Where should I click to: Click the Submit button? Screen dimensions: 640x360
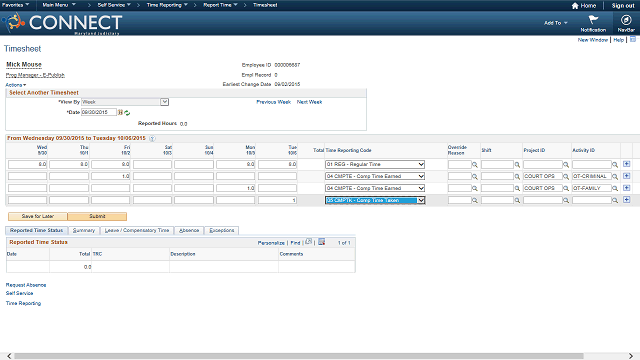coord(97,216)
